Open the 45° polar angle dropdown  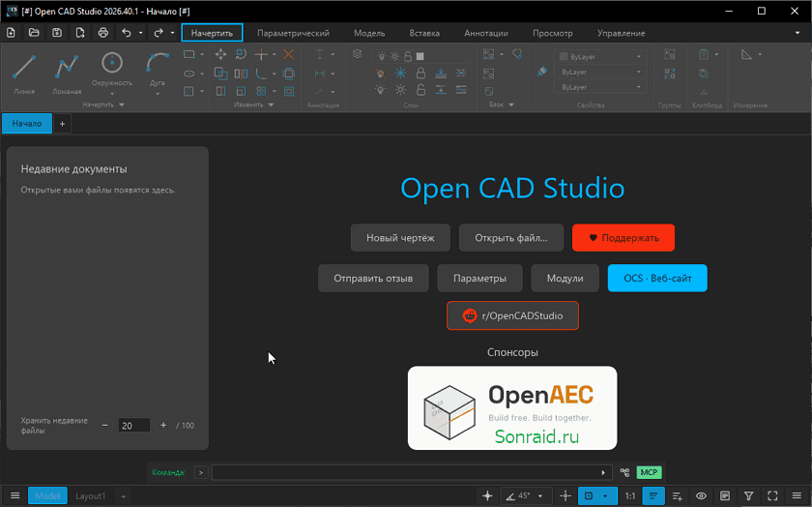[x=540, y=496]
